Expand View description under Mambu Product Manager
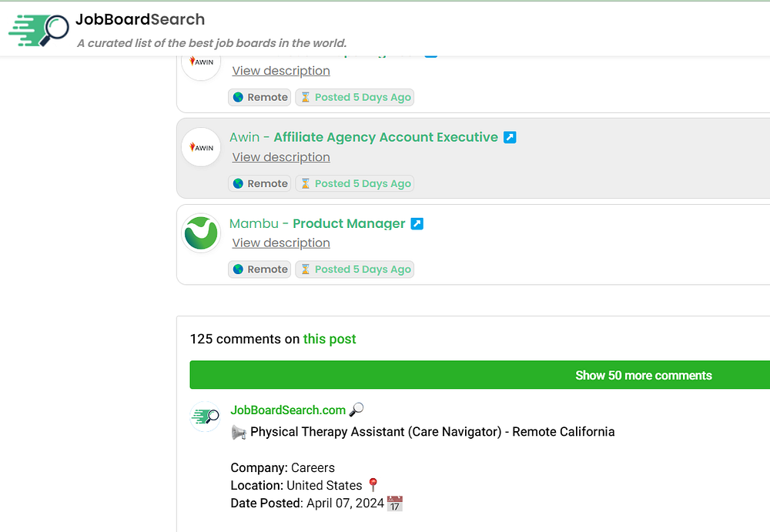The width and height of the screenshot is (770, 532). click(x=281, y=243)
